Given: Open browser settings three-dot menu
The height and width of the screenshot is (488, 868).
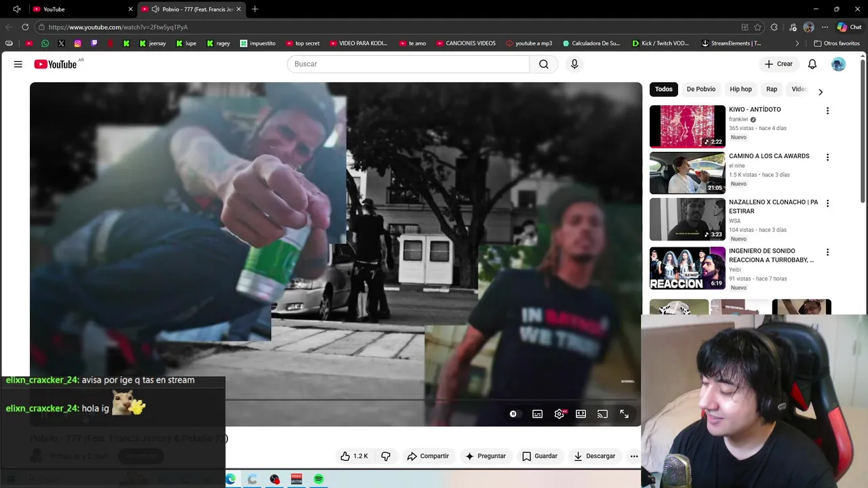Looking at the screenshot, I should click(x=825, y=27).
